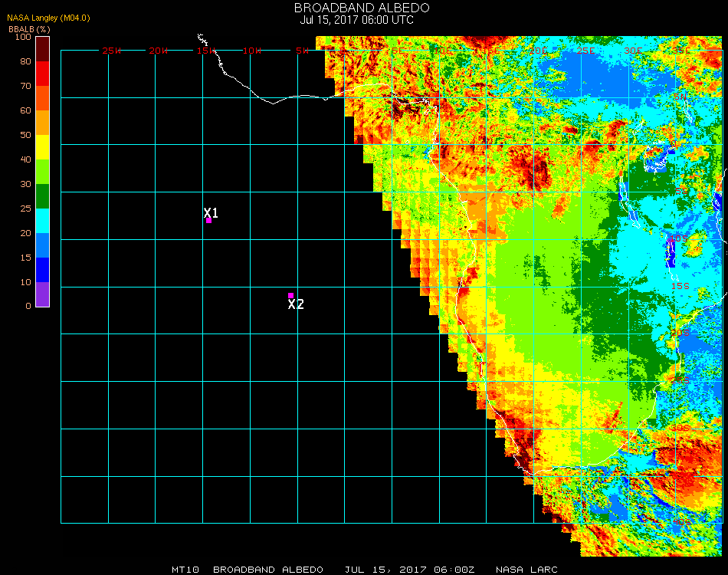Click the 5W longitude label
The height and width of the screenshot is (575, 728).
(x=302, y=51)
